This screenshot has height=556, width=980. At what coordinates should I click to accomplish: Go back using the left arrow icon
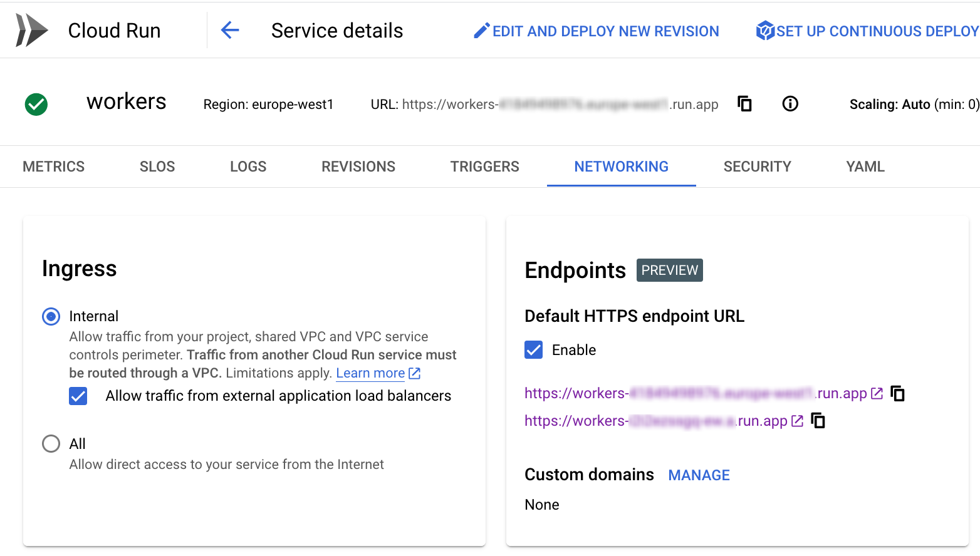pyautogui.click(x=230, y=30)
